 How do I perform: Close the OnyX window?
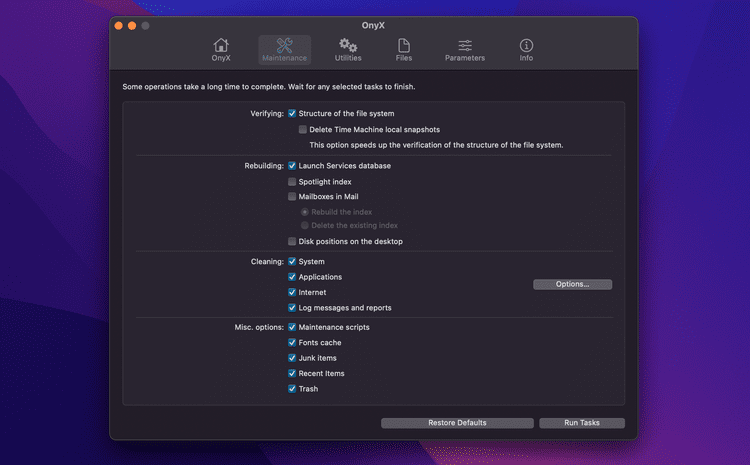tap(119, 26)
